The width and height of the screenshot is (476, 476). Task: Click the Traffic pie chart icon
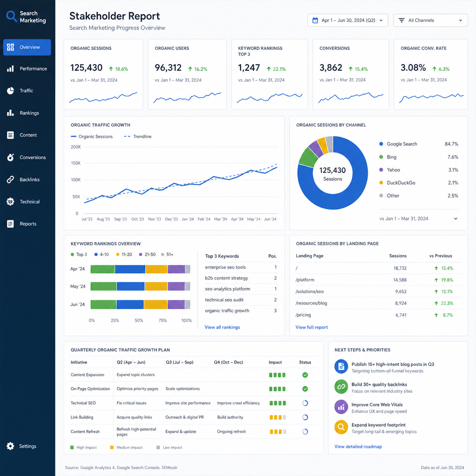[10, 91]
